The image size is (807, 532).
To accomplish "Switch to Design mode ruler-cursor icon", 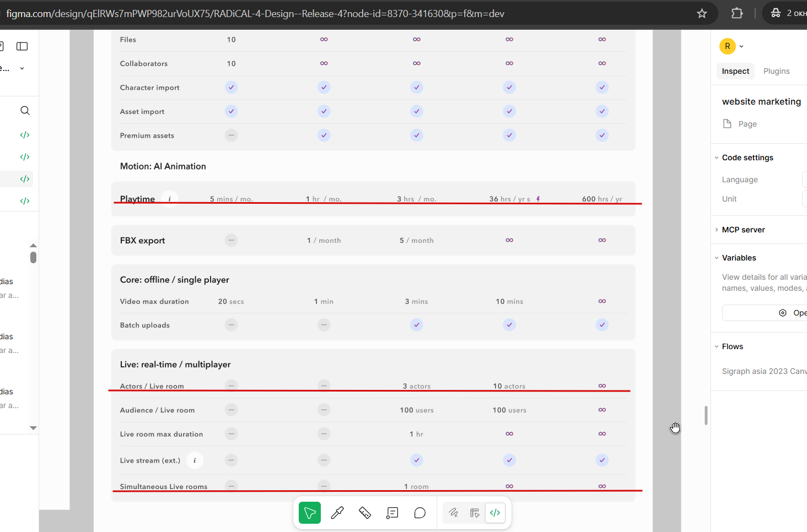I will click(475, 513).
